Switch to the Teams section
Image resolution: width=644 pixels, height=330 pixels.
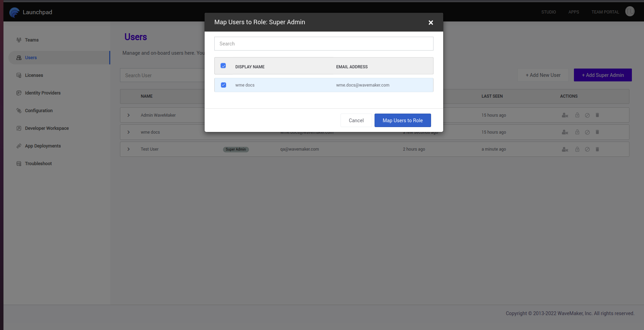[32, 40]
